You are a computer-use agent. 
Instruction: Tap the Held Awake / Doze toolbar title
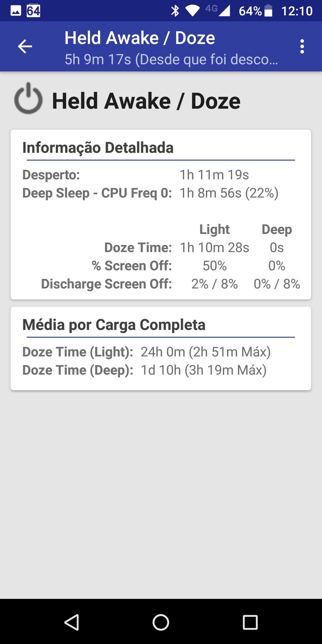click(x=140, y=38)
